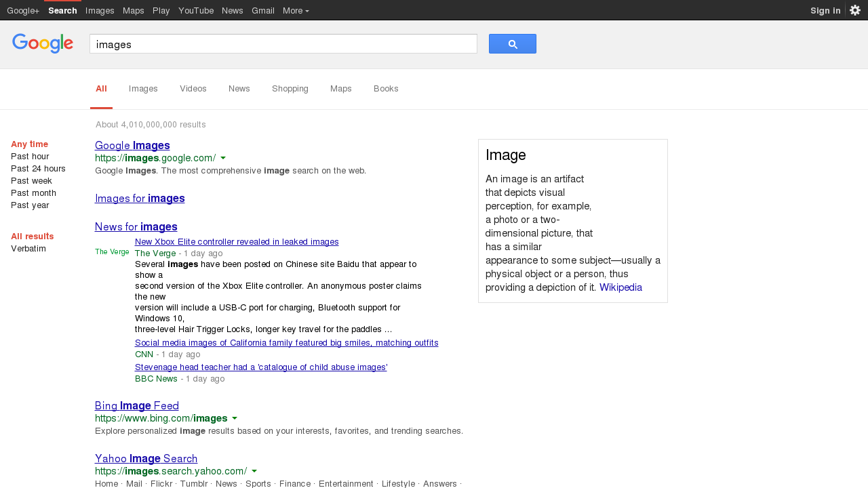Open the Images for images link
The image size is (868, 488).
140,199
